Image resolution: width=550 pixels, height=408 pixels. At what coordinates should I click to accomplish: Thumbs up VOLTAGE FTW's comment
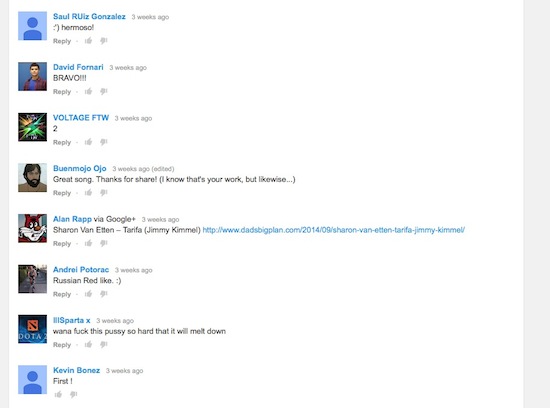pos(88,142)
